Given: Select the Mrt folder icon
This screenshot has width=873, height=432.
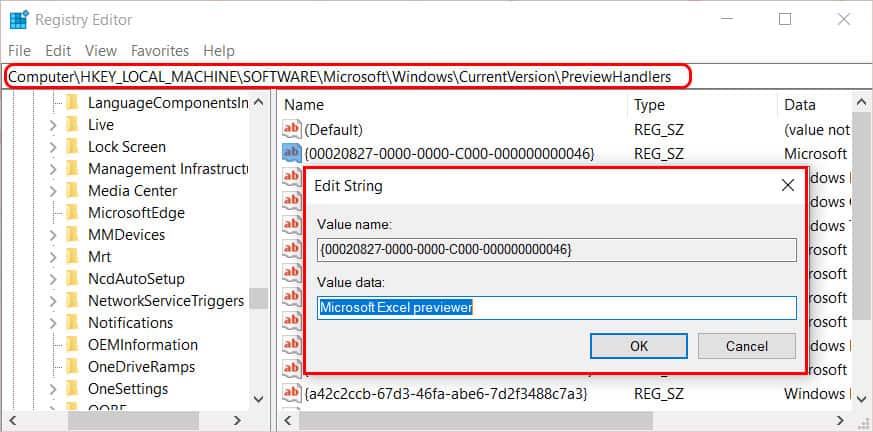Looking at the screenshot, I should coord(72,256).
